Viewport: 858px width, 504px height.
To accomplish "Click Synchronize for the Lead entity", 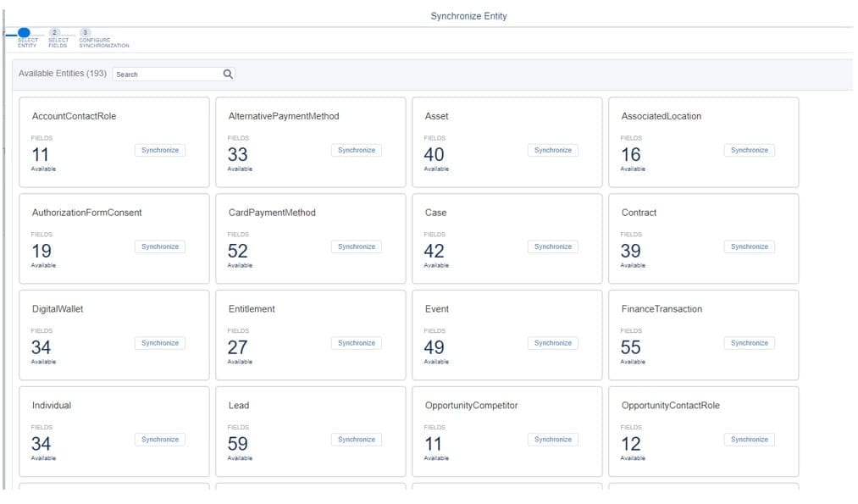I will pos(357,440).
